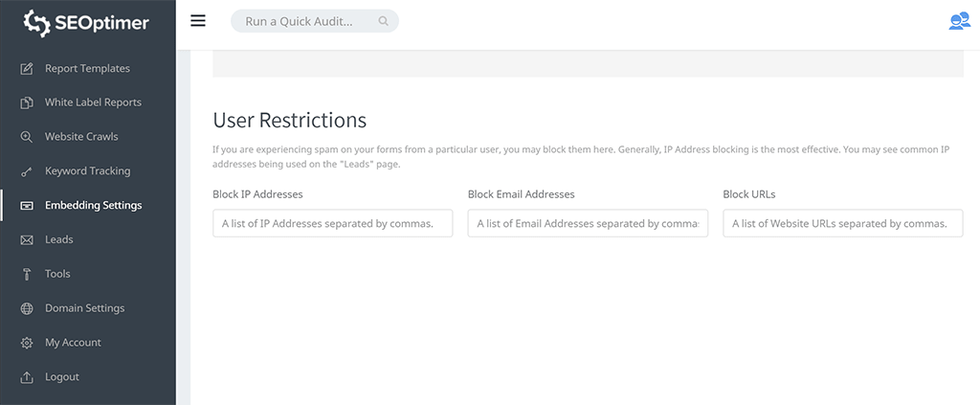980x405 pixels.
Task: Click the Leads envelope icon
Action: pos(27,240)
